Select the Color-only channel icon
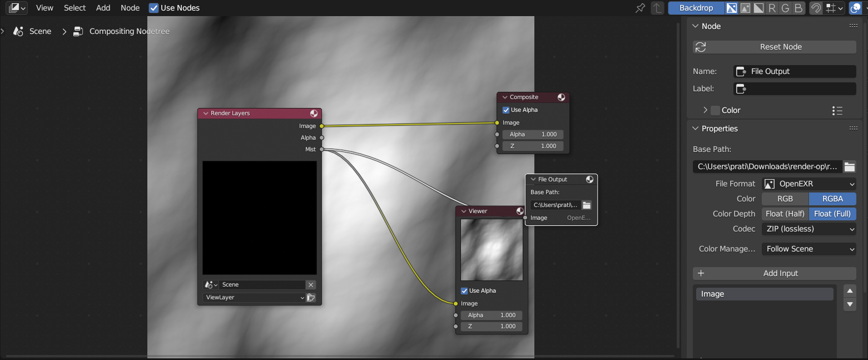 click(x=745, y=8)
